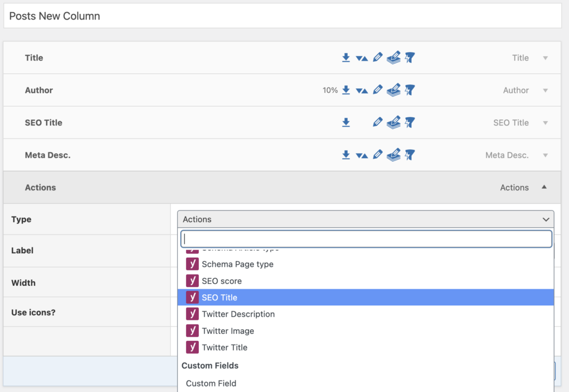Screen dimensions: 569x392
Task: Expand the Meta Desc. column settings arrow
Action: (x=545, y=155)
